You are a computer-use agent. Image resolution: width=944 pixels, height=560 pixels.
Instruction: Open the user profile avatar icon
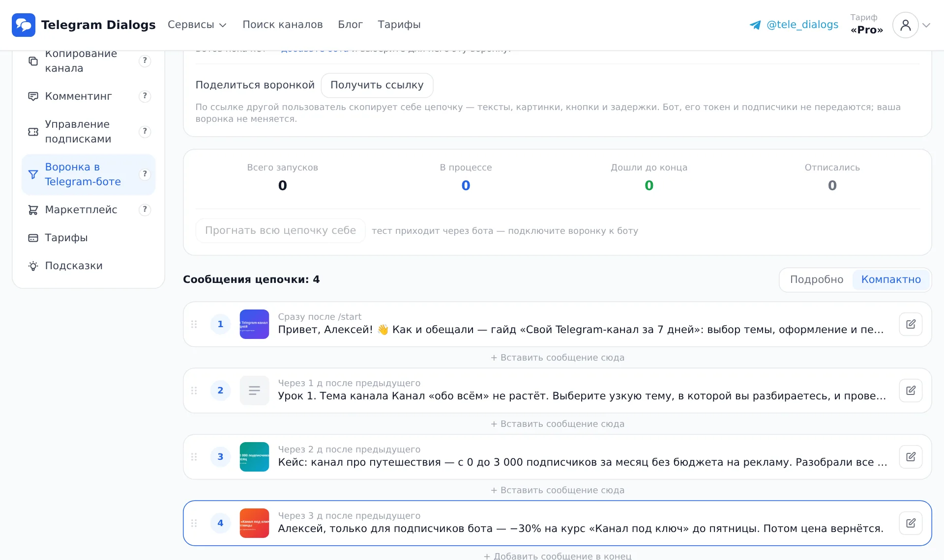click(x=905, y=25)
